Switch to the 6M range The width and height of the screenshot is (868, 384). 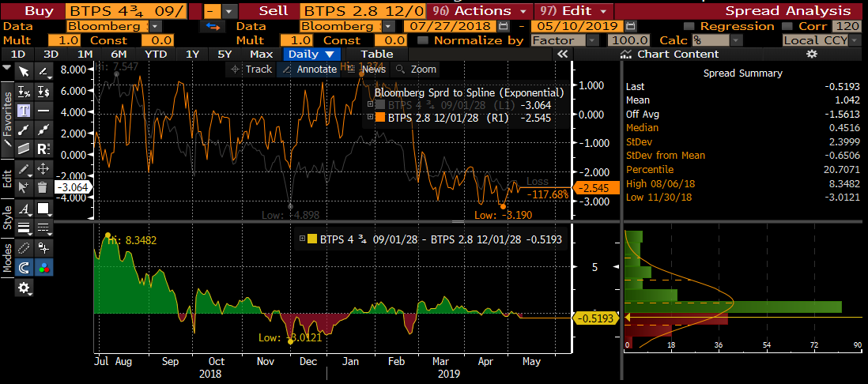point(118,54)
